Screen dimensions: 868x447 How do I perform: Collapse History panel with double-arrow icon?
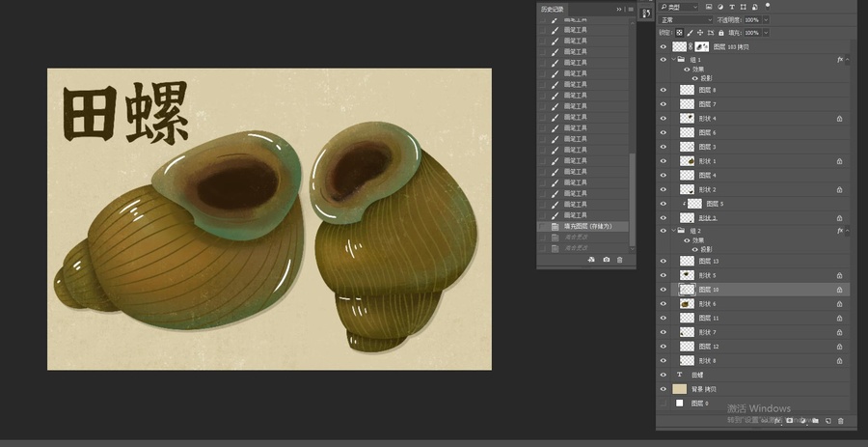tap(619, 10)
